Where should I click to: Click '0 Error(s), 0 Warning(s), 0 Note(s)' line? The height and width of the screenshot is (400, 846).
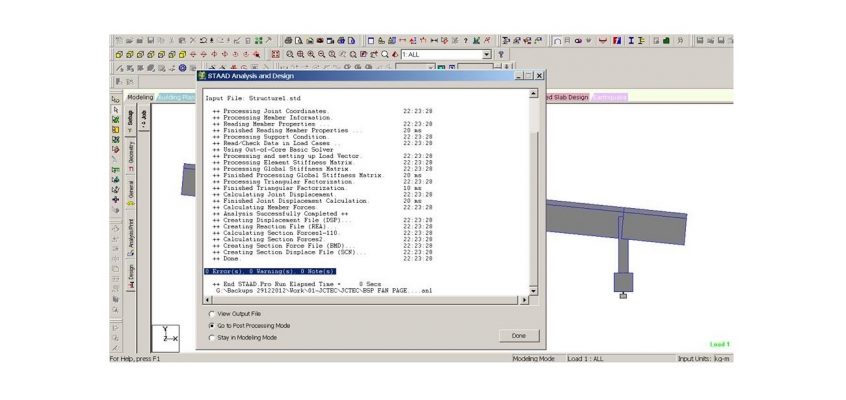click(270, 271)
